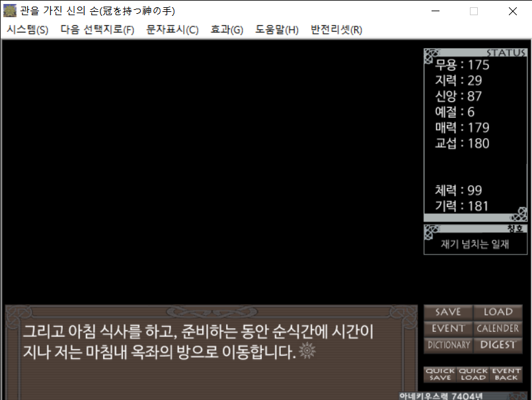Image resolution: width=532 pixels, height=400 pixels.
Task: Click the 신앙 : 87 stat
Action: [459, 96]
